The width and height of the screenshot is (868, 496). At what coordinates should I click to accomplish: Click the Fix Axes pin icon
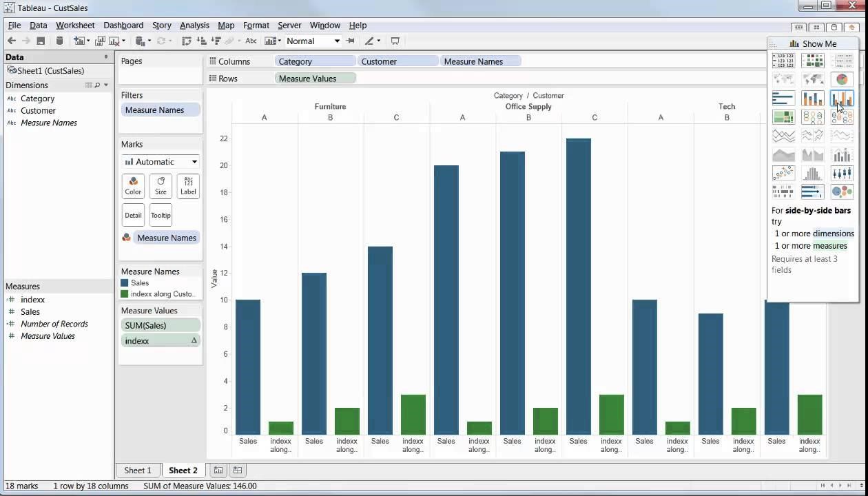pos(351,41)
